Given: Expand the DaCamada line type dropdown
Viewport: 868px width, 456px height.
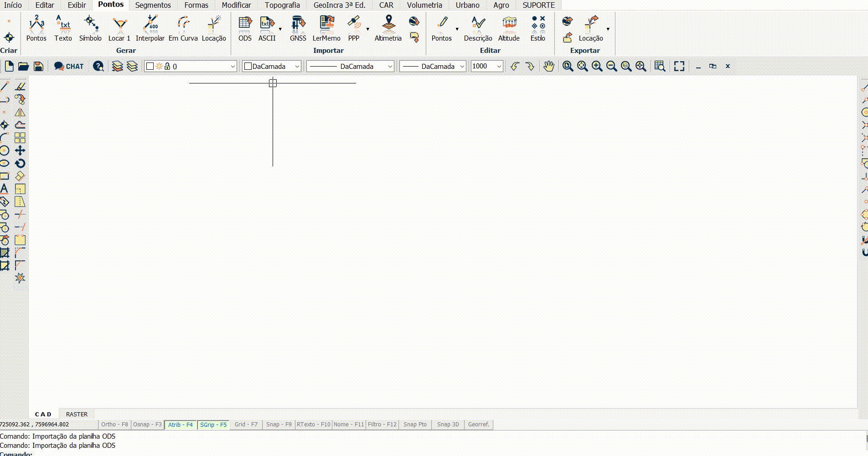Looking at the screenshot, I should click(391, 66).
